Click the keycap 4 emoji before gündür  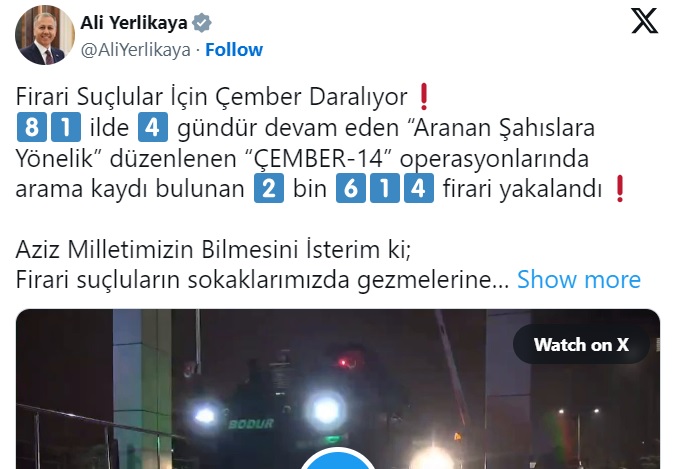point(153,127)
